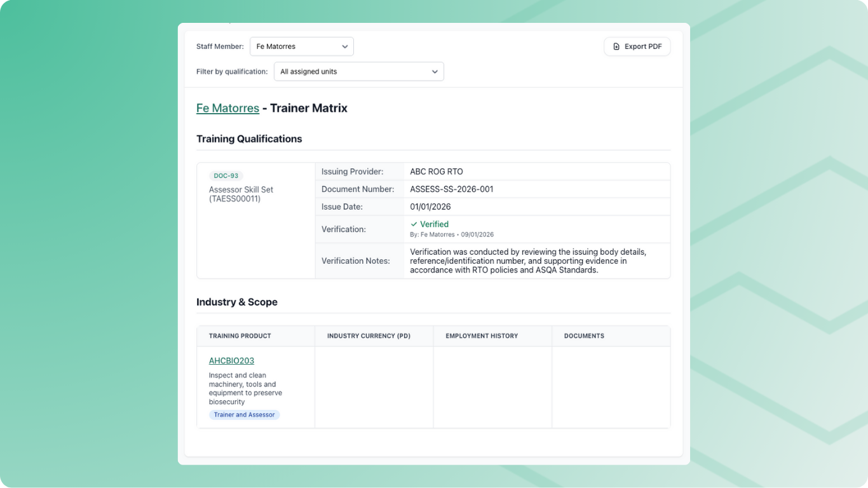
Task: Click the green checkmark beside Verified status
Action: click(416, 224)
